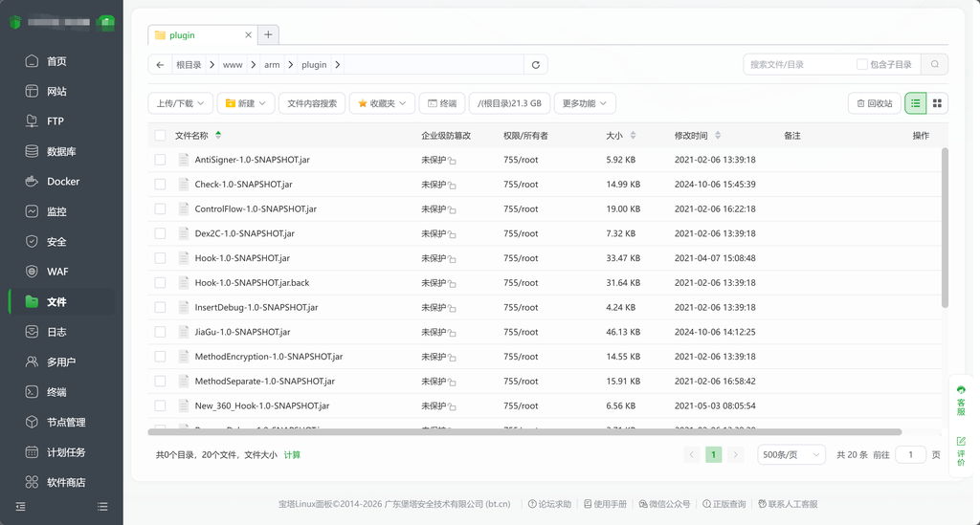Refresh the current directory listing
The image size is (980, 525).
(x=536, y=65)
